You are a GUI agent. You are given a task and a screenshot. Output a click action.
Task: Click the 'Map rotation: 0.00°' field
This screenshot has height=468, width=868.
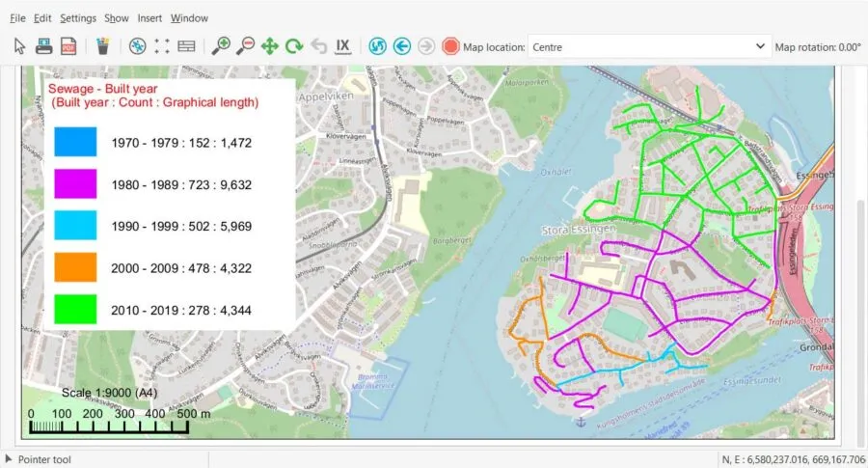tap(818, 47)
